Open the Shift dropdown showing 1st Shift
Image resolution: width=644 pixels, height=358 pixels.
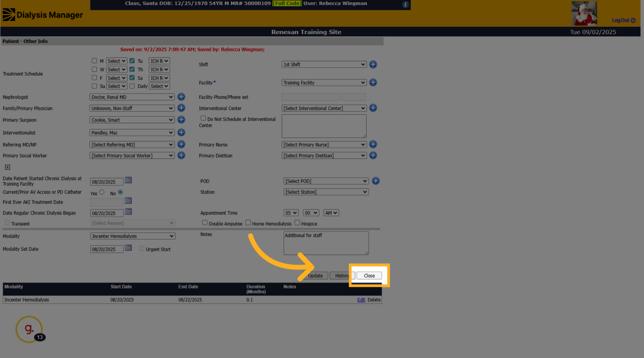coord(324,65)
